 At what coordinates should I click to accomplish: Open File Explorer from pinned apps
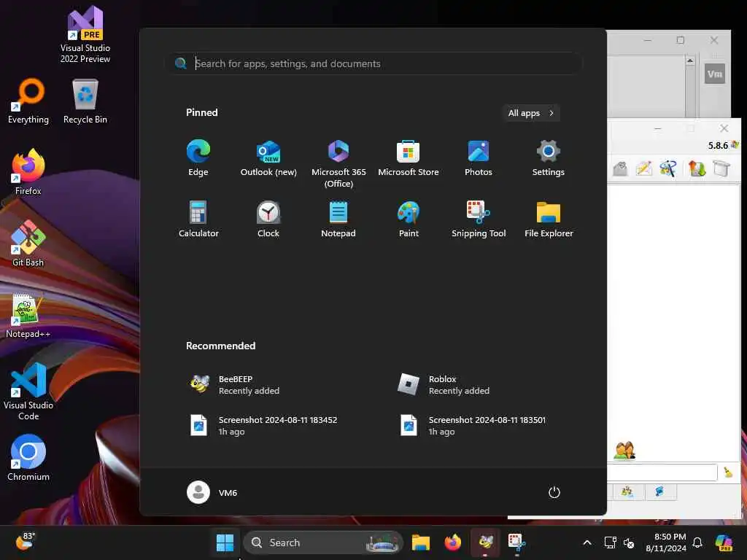tap(549, 219)
